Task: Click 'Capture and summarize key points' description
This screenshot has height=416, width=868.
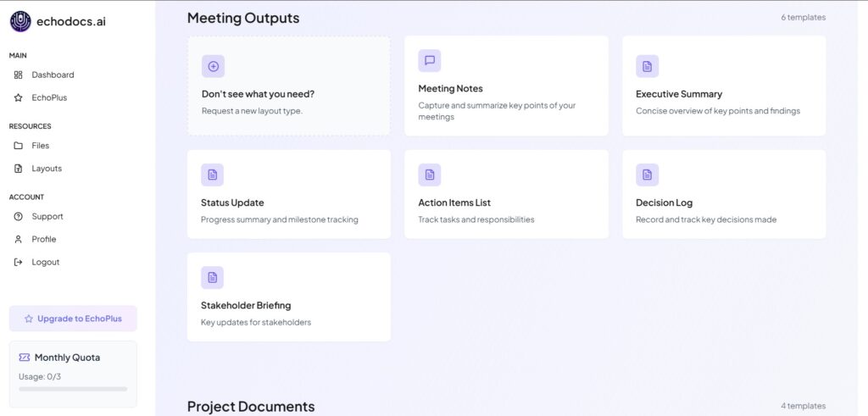Action: point(497,111)
